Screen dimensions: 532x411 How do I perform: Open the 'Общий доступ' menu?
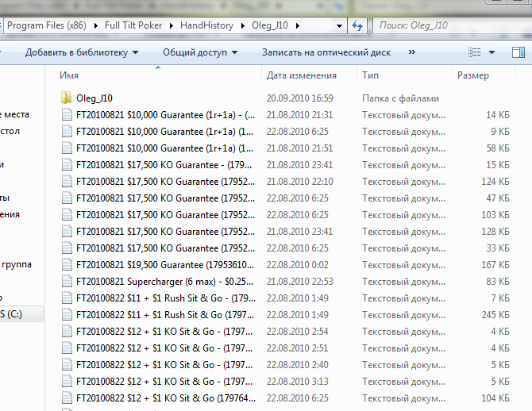click(x=200, y=52)
